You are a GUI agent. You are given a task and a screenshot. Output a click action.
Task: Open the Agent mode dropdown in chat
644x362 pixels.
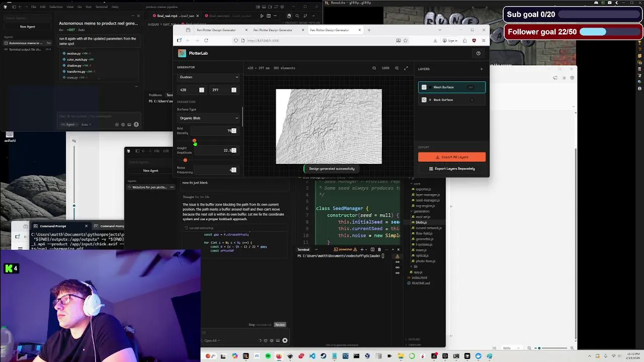tap(70, 124)
